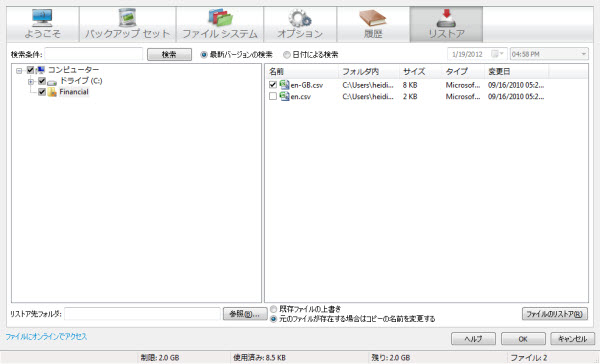Expand the ドライブ (C:) tree node

tap(31, 82)
